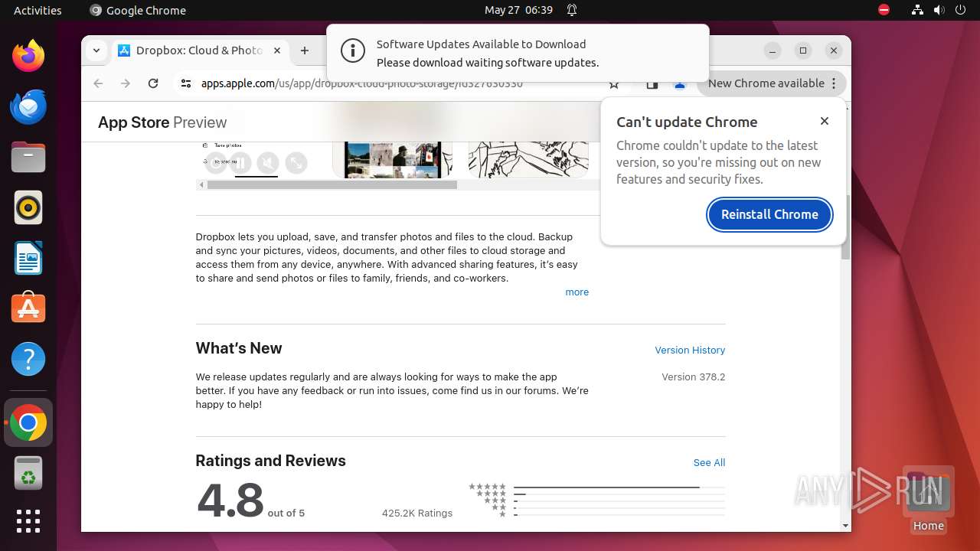
Task: Open the power menu icon
Action: click(x=961, y=10)
